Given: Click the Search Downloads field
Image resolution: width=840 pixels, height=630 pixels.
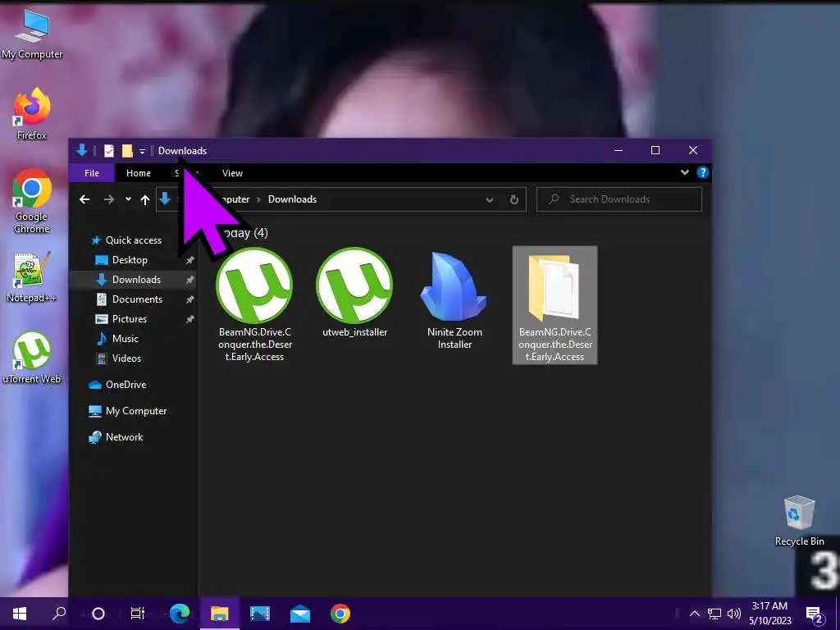Looking at the screenshot, I should 619,199.
